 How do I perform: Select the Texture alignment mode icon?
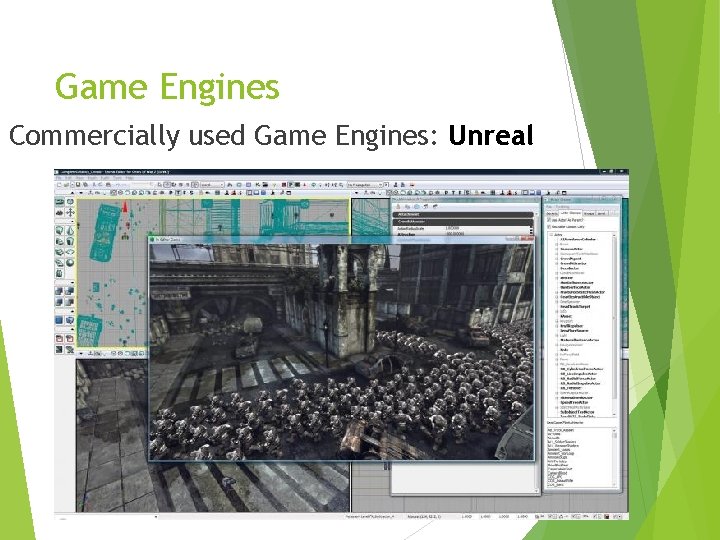click(x=70, y=213)
